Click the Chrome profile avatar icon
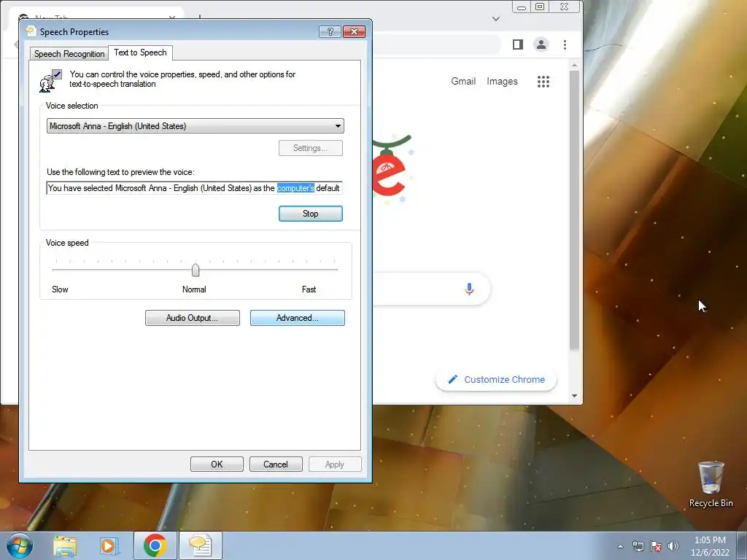Screen dimensions: 747x560 [x=541, y=44]
